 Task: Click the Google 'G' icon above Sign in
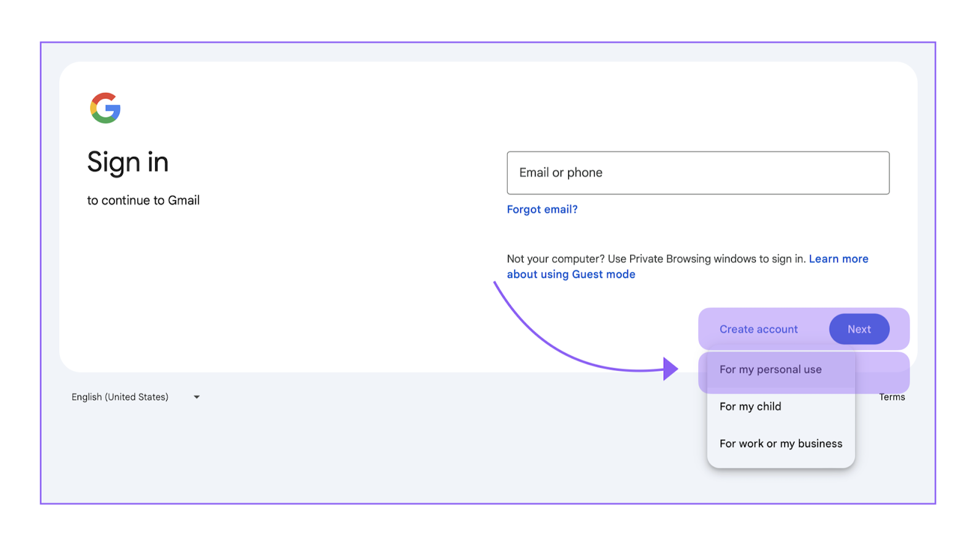[x=105, y=108]
